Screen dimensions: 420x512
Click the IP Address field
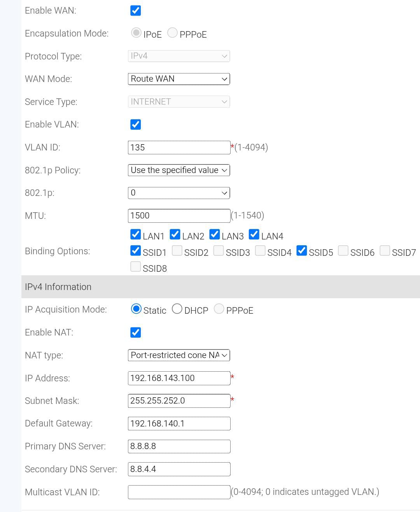179,378
